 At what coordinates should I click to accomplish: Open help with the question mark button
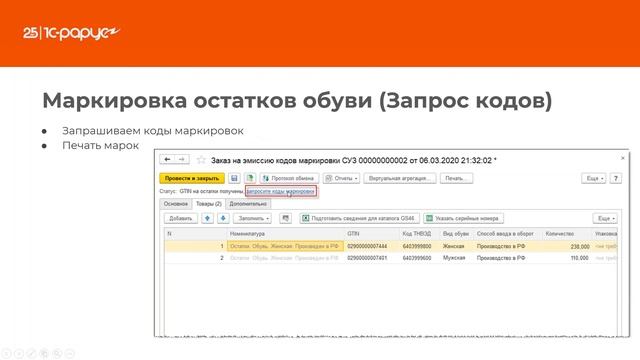(x=616, y=178)
